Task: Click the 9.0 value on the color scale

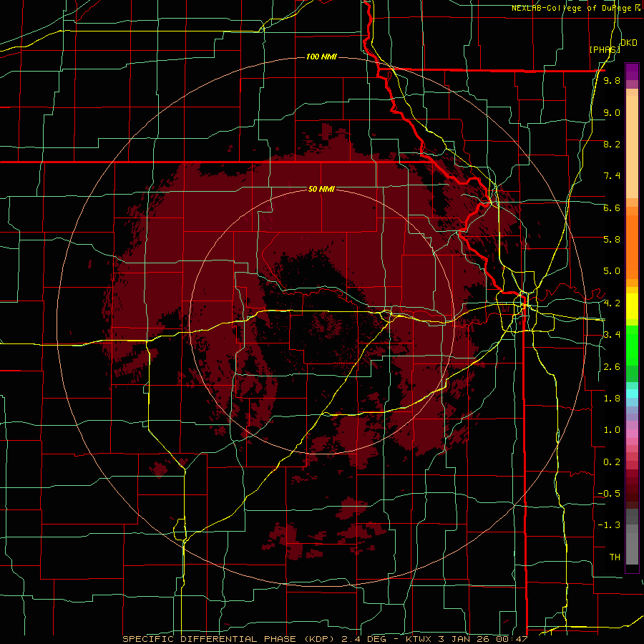Action: 612,112
